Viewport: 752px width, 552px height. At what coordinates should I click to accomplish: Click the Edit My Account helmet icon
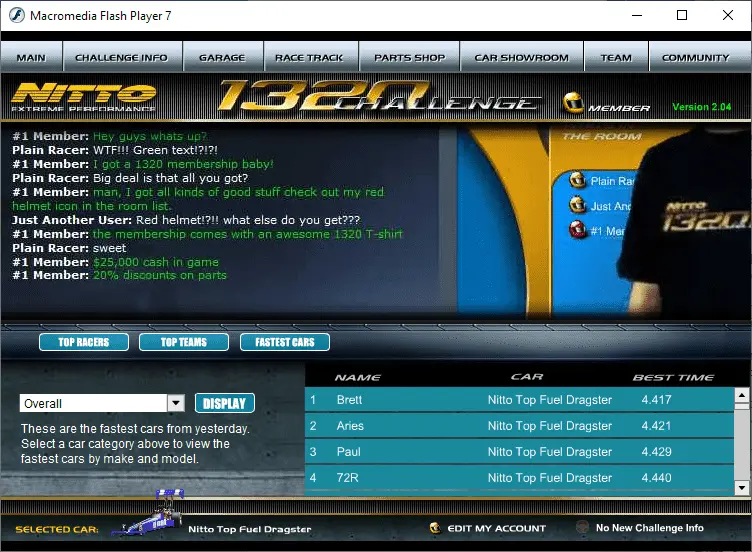click(x=435, y=528)
